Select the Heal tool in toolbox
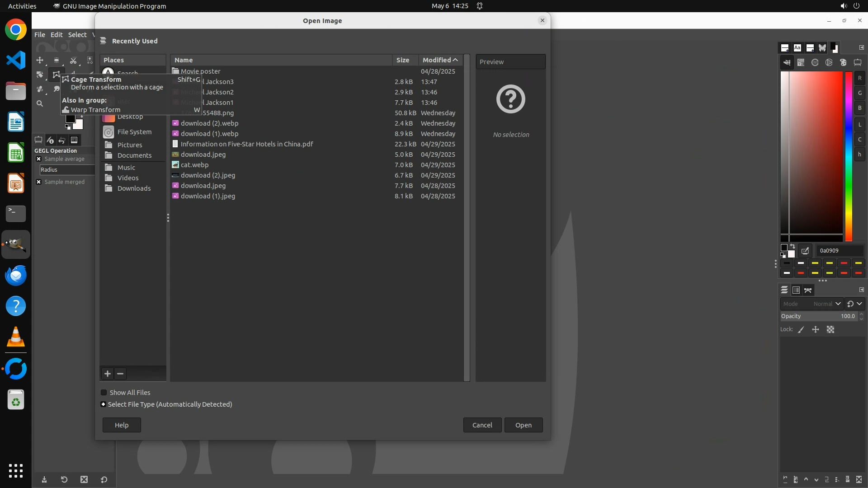This screenshot has height=488, width=868. 40,89
